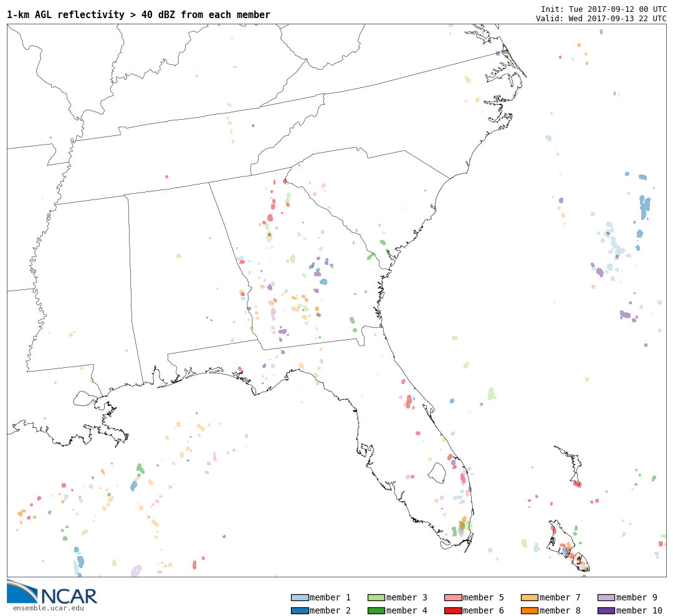Click the 'member 8' legend label
Image resolution: width=673 pixels, height=616 pixels.
(x=560, y=610)
